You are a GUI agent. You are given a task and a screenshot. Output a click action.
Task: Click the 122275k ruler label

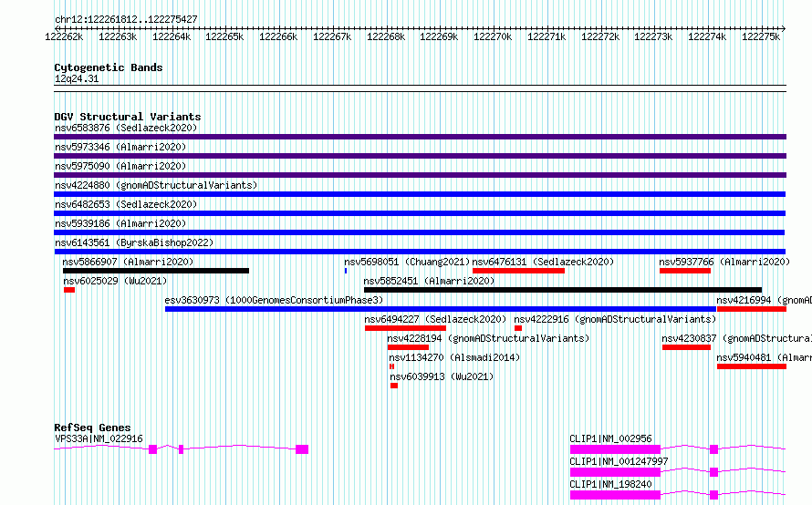(761, 36)
